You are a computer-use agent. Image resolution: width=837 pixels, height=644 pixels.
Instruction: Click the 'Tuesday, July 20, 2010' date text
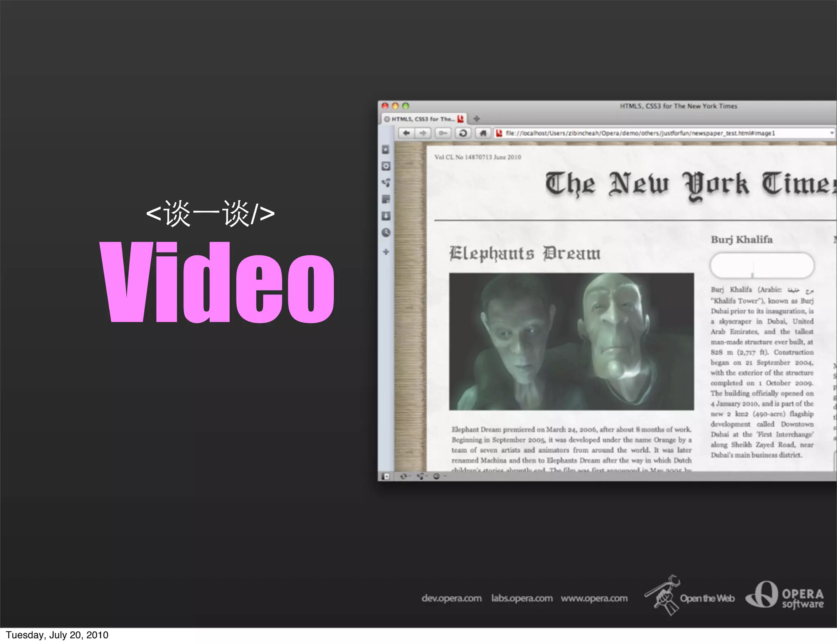click(57, 635)
